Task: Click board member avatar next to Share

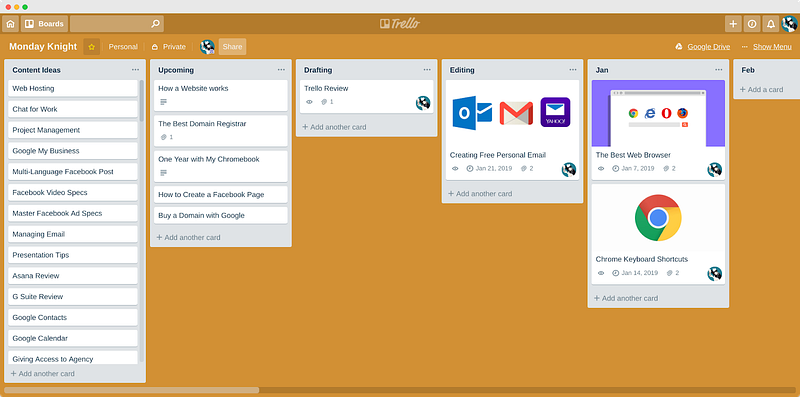Action: 208,47
